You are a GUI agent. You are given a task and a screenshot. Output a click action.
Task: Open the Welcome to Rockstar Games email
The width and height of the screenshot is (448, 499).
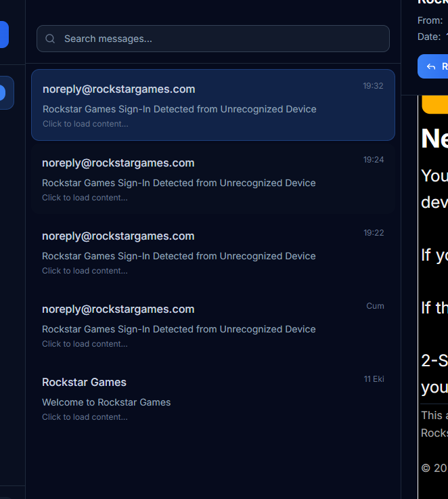click(213, 398)
